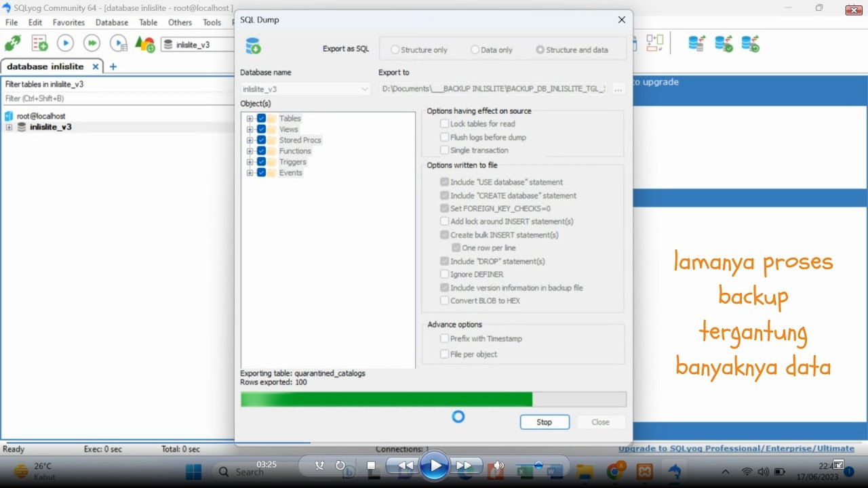Click the database sync icon with green checkmark
The height and width of the screenshot is (488, 868).
coord(724,43)
